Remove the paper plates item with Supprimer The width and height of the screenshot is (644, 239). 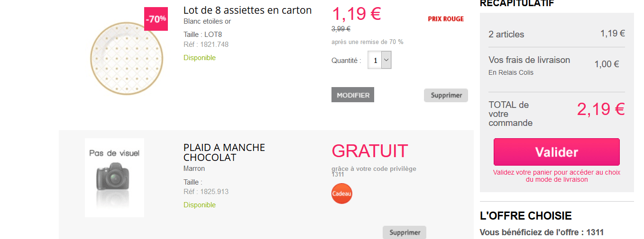[x=446, y=95]
